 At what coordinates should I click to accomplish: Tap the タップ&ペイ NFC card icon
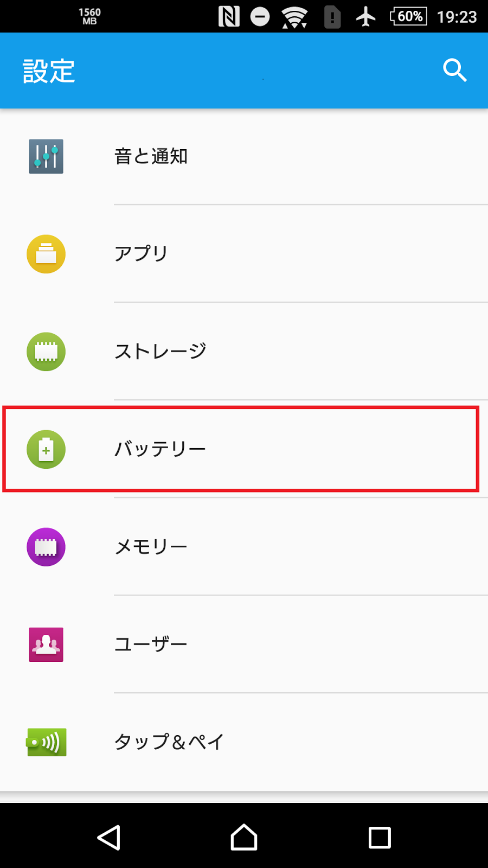(x=46, y=742)
